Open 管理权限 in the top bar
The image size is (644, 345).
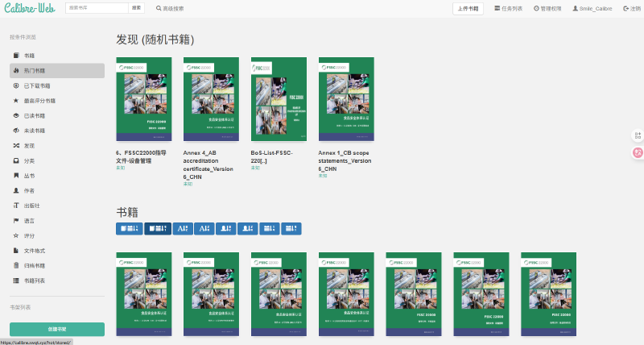547,9
